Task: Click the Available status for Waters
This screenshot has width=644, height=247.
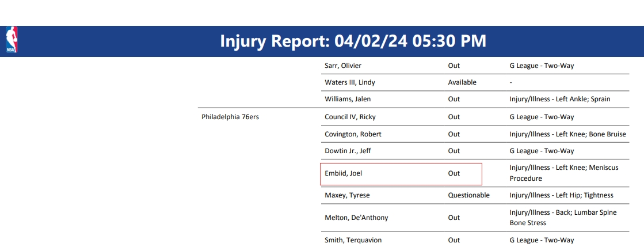Action: 462,82
